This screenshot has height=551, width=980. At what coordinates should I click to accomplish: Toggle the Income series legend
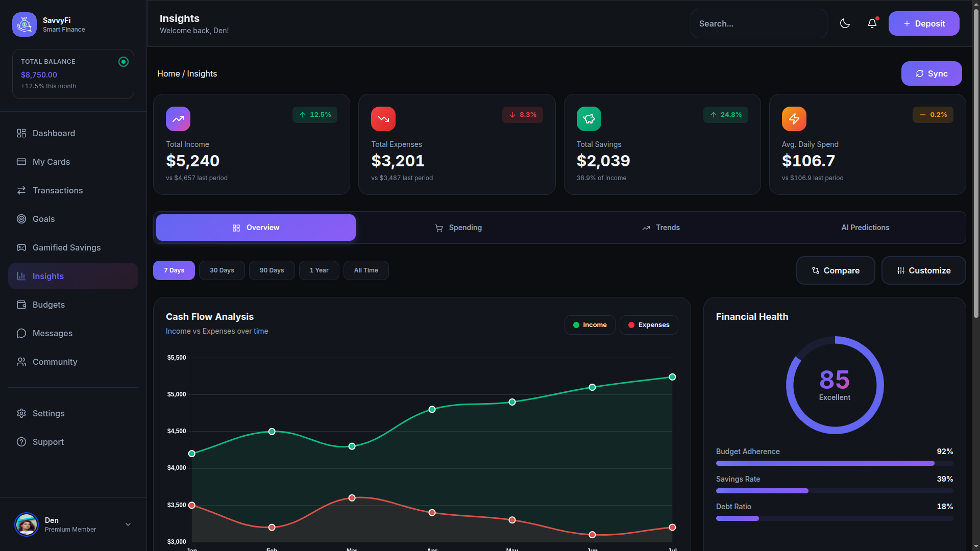pos(590,325)
